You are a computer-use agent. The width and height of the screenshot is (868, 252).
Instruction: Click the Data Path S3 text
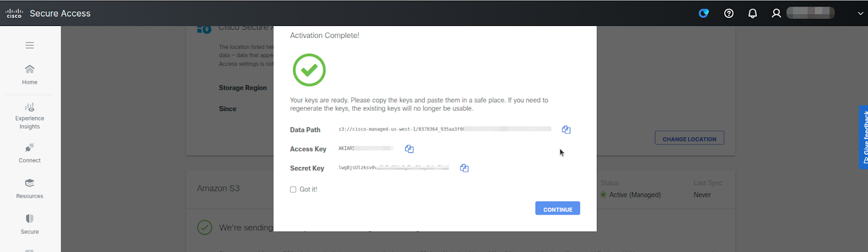pos(400,130)
